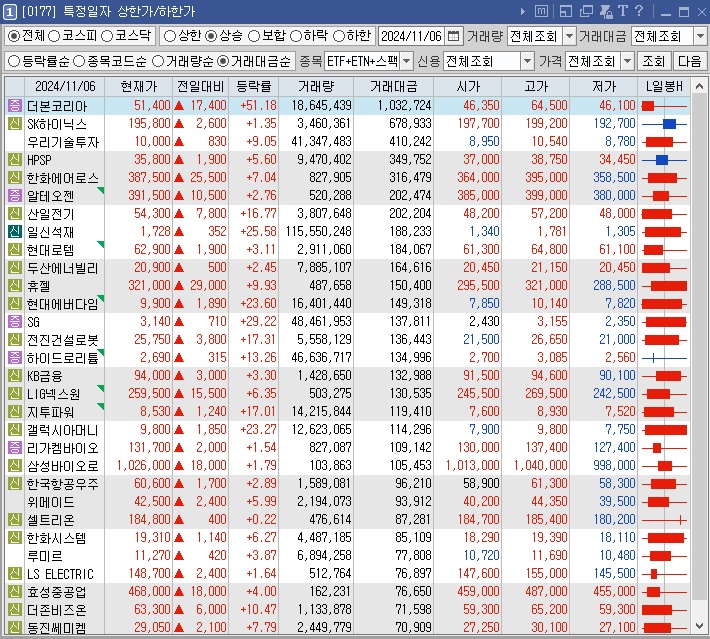The height and width of the screenshot is (639, 710).
Task: Sort by 거래대금순 radio button
Action: click(223, 61)
